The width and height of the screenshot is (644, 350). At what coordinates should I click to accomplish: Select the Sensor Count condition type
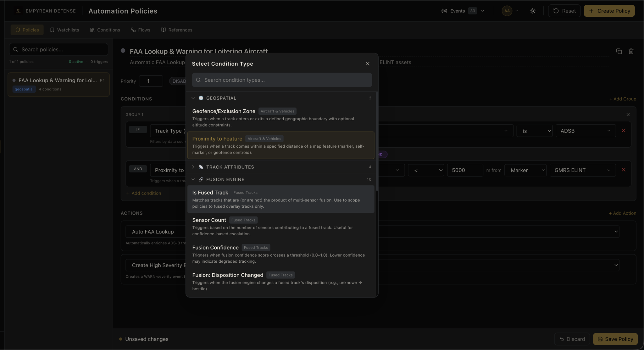coord(281,227)
